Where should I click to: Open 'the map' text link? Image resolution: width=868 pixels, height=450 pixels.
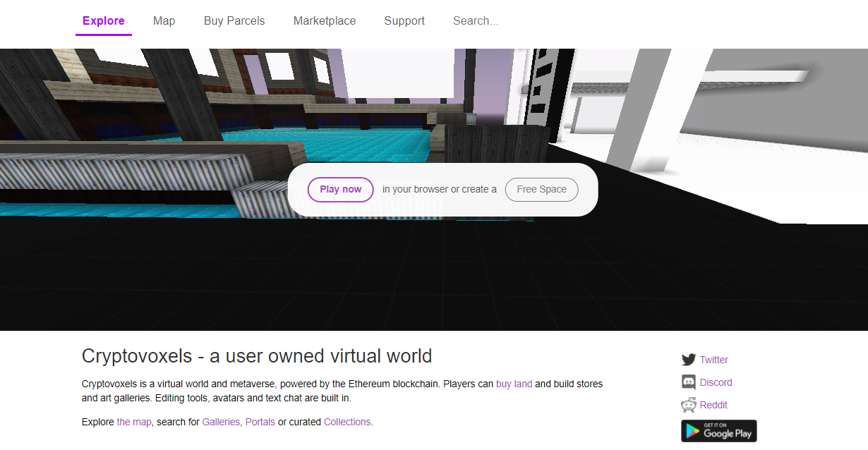(134, 422)
